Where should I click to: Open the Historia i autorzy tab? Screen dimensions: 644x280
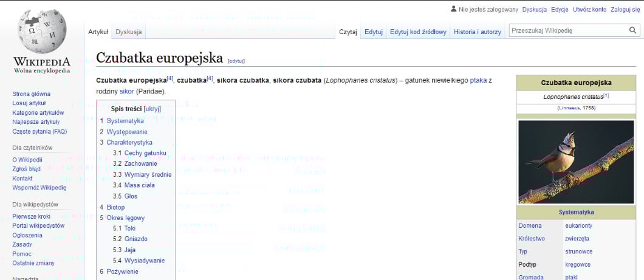[x=478, y=32]
